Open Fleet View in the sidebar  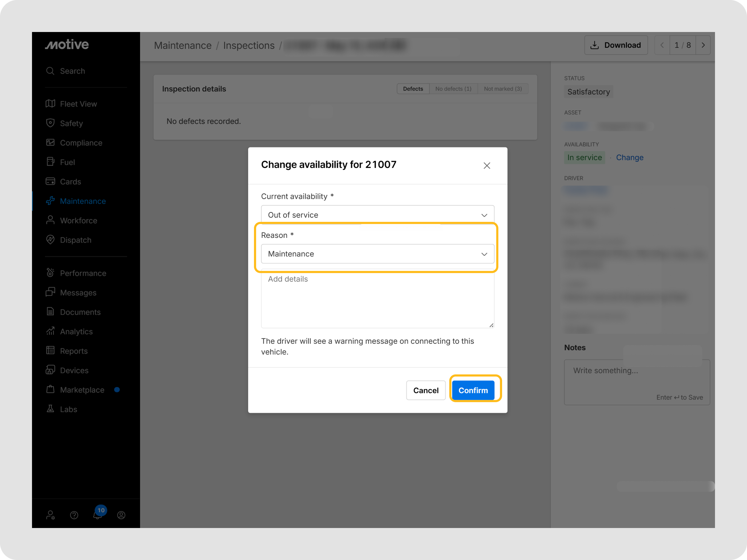[x=78, y=104]
